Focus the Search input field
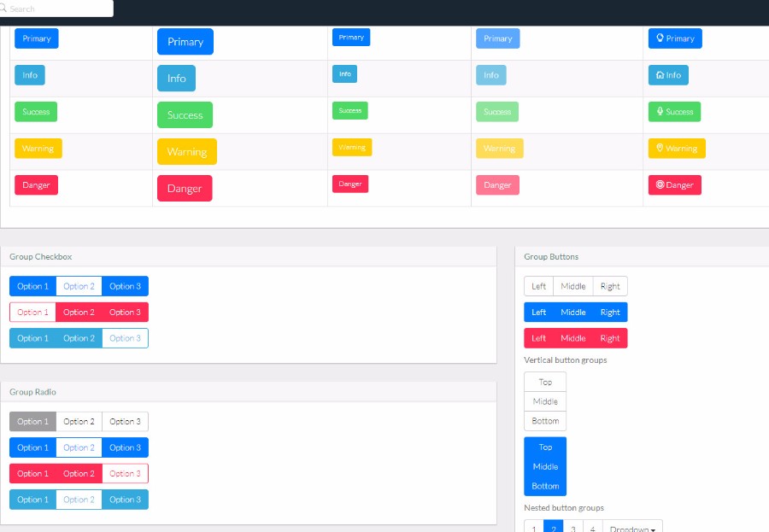The height and width of the screenshot is (532, 769). point(56,9)
